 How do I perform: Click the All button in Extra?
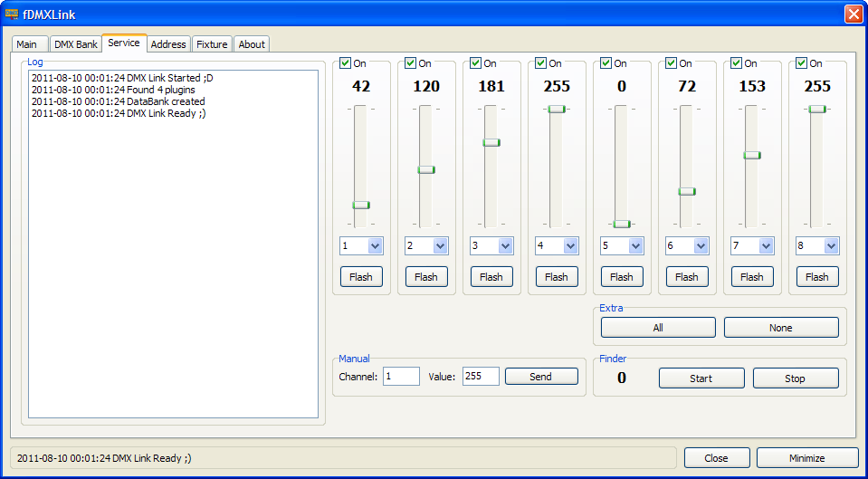[x=658, y=327]
